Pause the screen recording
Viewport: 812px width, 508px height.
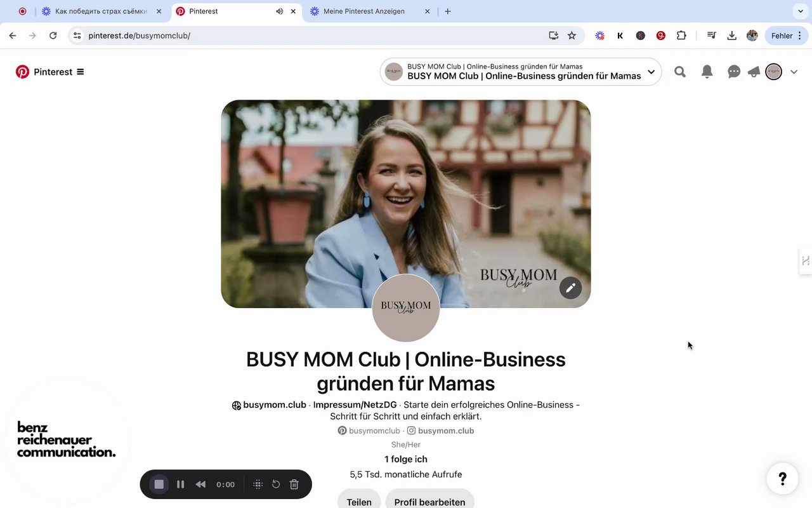tap(180, 485)
